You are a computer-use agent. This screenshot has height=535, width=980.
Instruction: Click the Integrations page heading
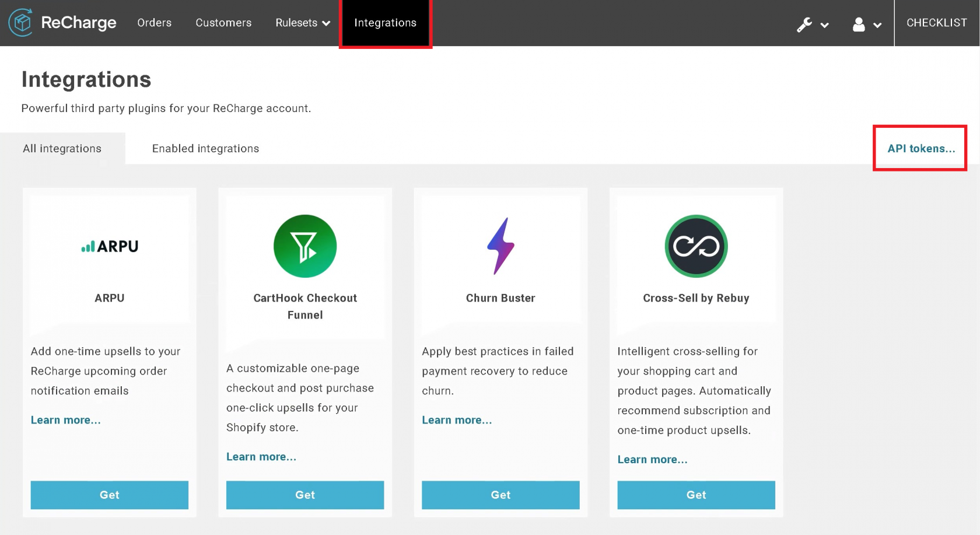(86, 79)
